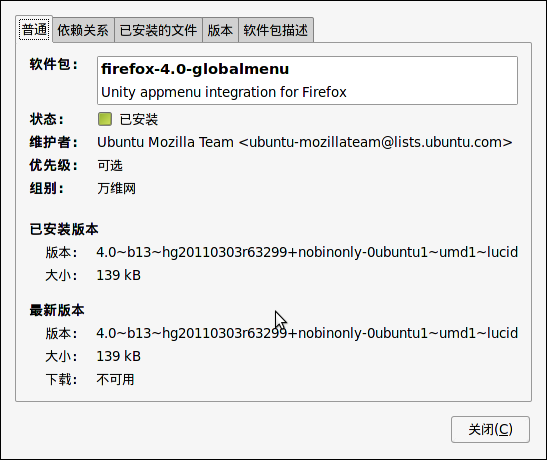Click the installed version 139 kB size

tap(119, 275)
